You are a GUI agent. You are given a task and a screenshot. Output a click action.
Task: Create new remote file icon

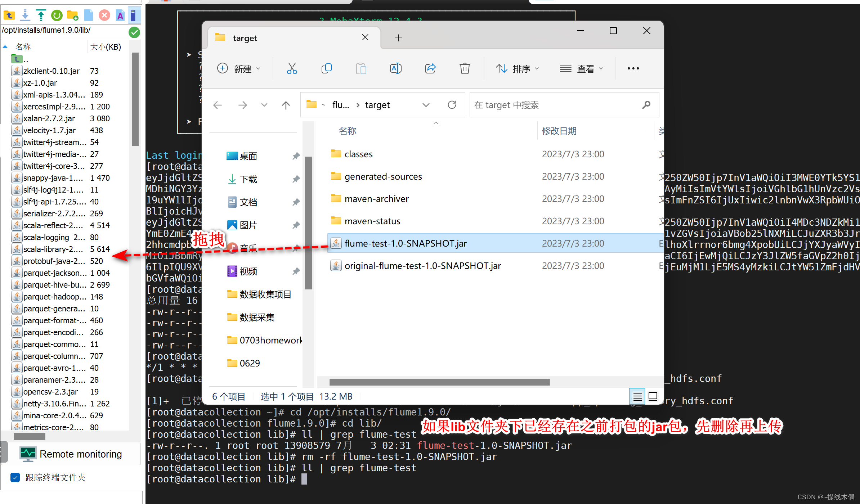tap(89, 15)
